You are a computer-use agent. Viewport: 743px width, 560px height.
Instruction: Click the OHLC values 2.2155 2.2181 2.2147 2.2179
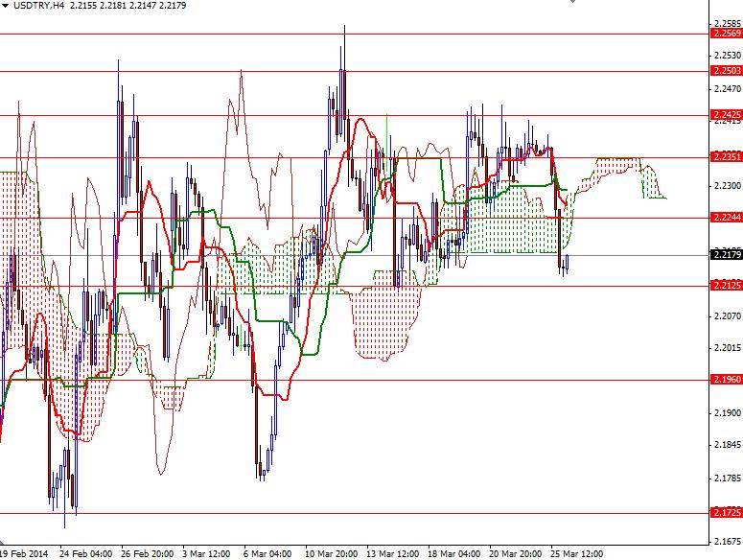128,6
